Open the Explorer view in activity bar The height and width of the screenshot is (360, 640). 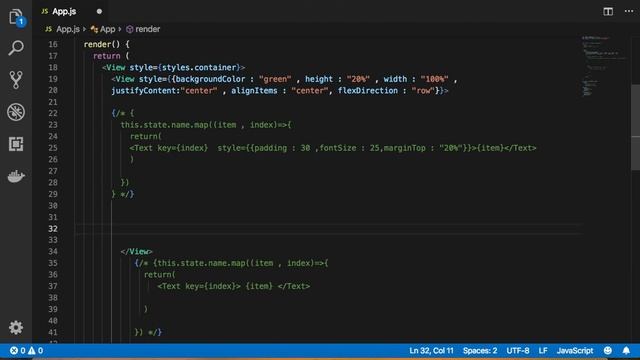(16, 17)
